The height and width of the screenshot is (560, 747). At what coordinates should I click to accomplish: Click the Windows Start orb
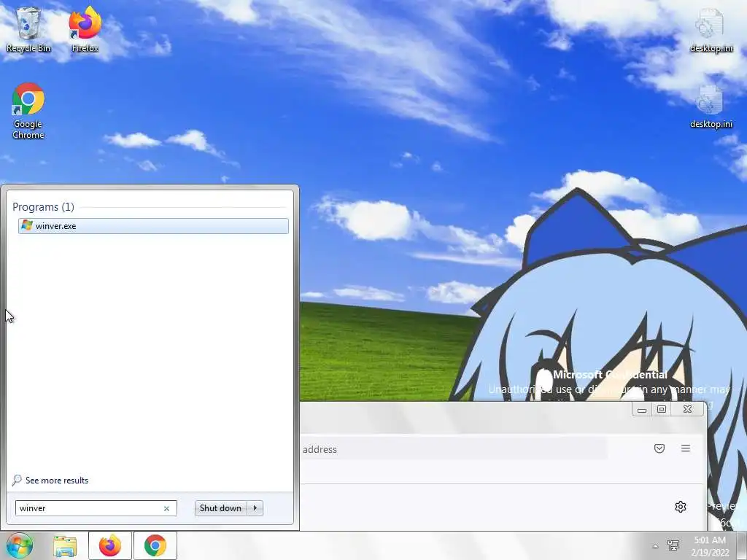click(x=20, y=545)
